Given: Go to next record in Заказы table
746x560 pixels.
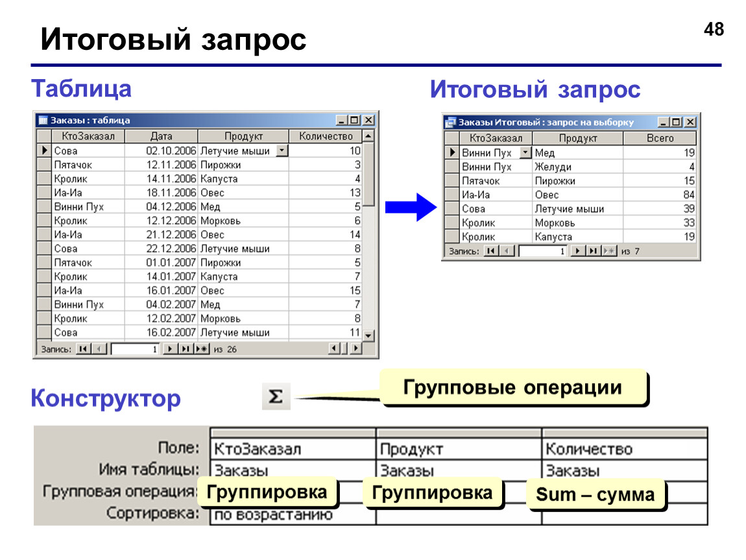Looking at the screenshot, I should click(169, 349).
